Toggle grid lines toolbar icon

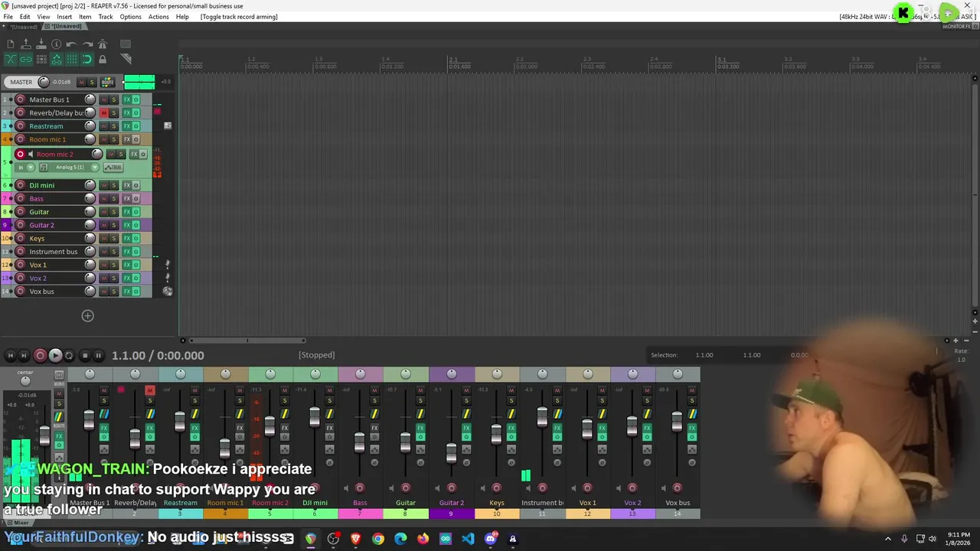[x=72, y=60]
